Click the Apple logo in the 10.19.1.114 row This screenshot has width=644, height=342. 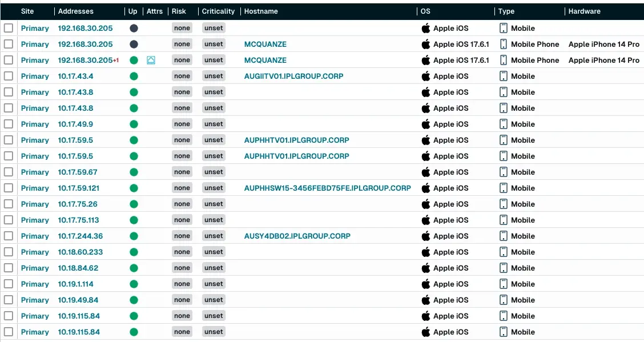pos(425,284)
